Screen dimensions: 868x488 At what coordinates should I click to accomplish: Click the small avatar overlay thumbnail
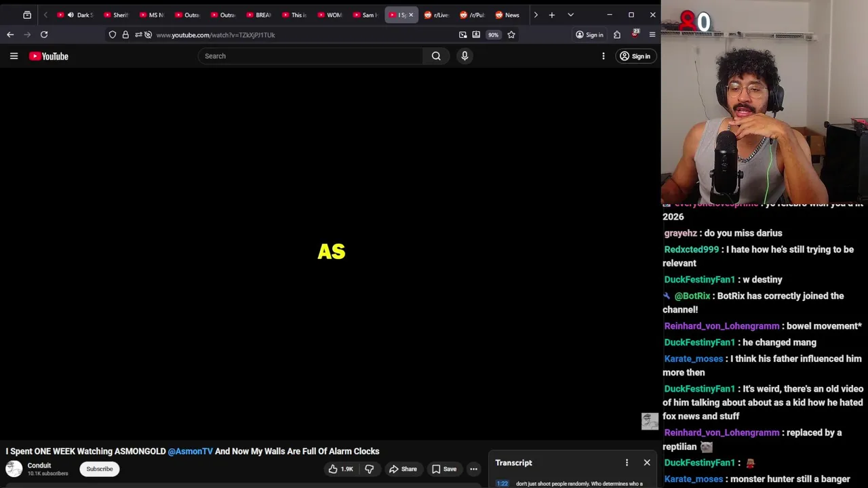tap(650, 422)
